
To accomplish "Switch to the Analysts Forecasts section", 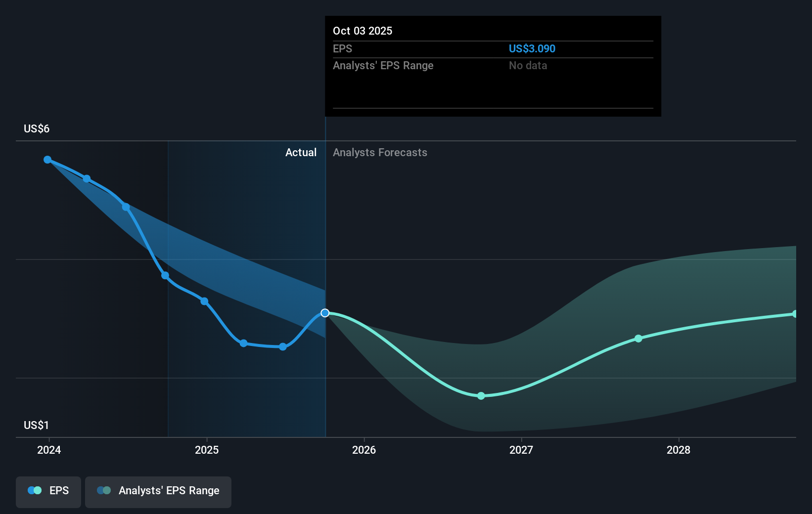I will (380, 152).
